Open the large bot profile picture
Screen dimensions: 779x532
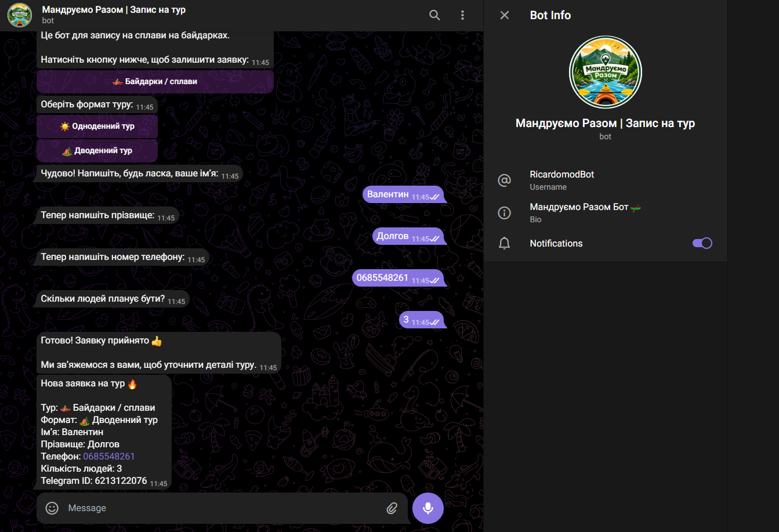point(606,72)
